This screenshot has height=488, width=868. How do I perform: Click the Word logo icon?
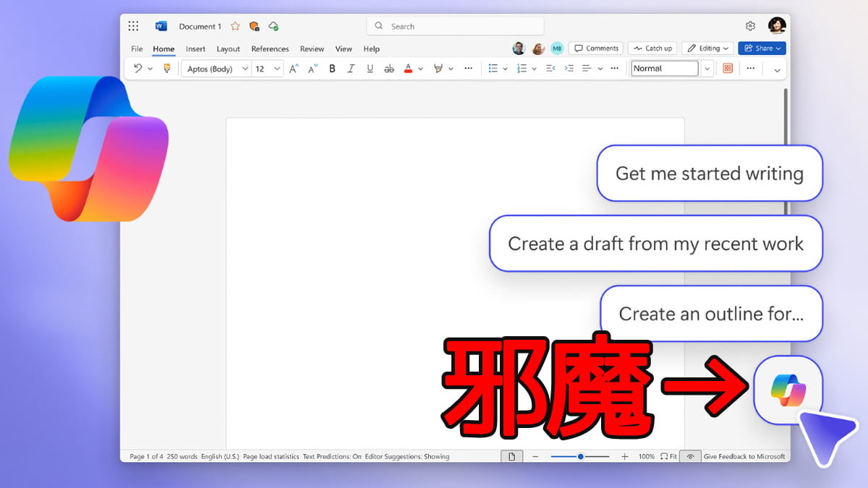(161, 26)
